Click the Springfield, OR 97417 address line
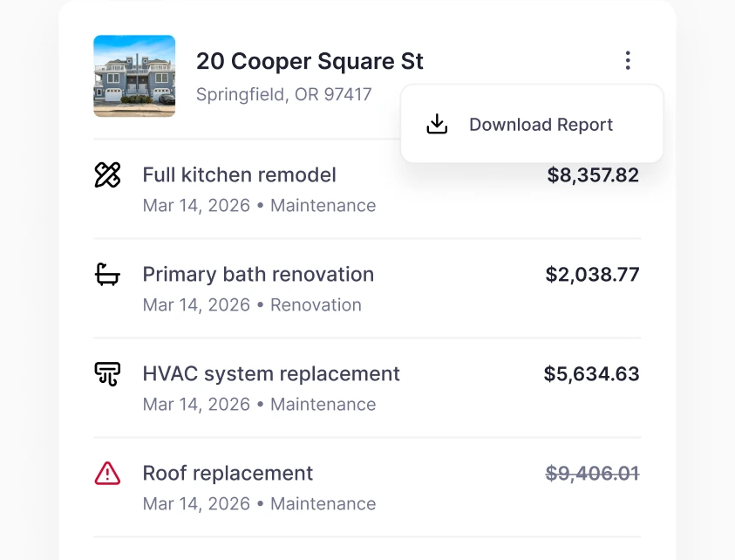The image size is (735, 560). (x=283, y=94)
